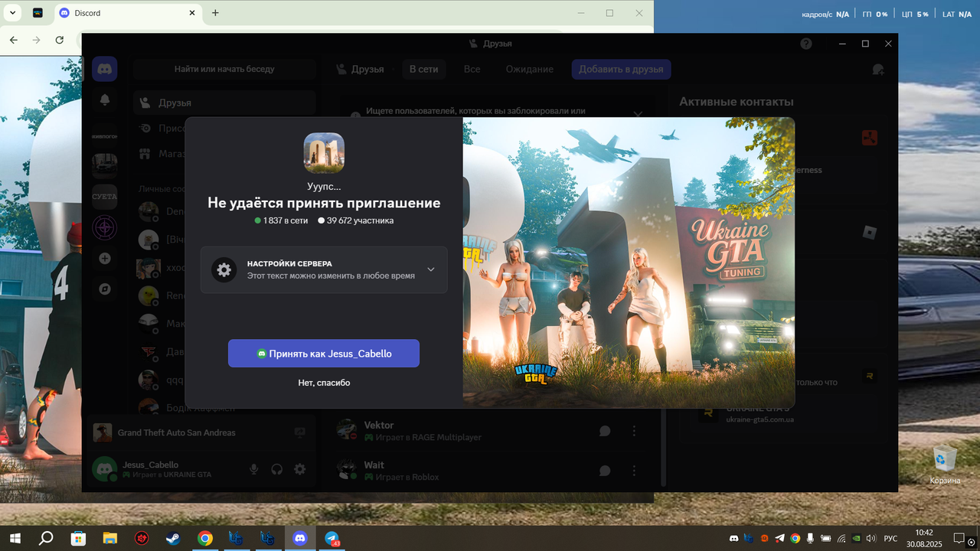Click the microphone icon in the system tray
This screenshot has width=980, height=551.
(x=810, y=538)
